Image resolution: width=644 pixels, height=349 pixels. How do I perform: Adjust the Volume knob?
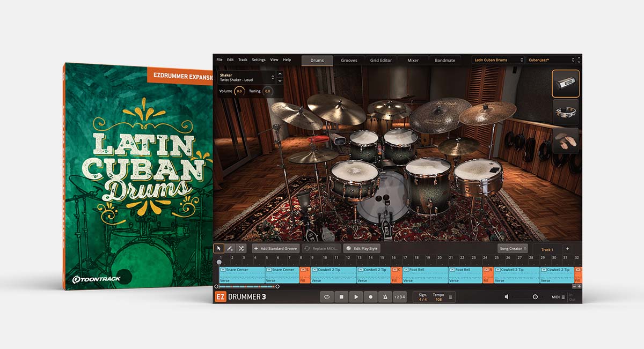(x=239, y=91)
